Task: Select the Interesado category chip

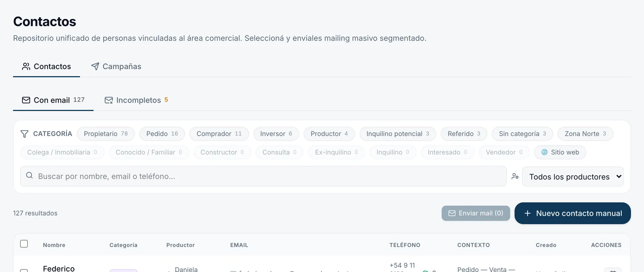Action: [x=447, y=152]
